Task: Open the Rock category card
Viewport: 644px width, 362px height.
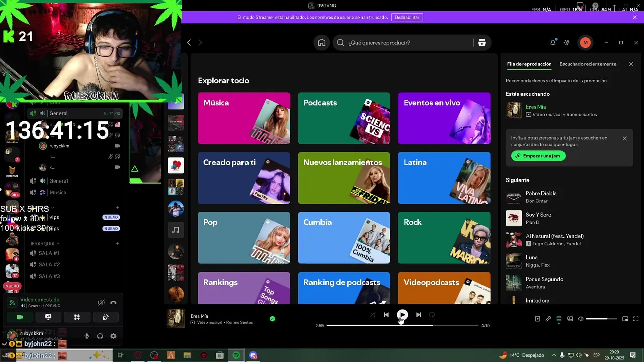Action: (x=444, y=238)
